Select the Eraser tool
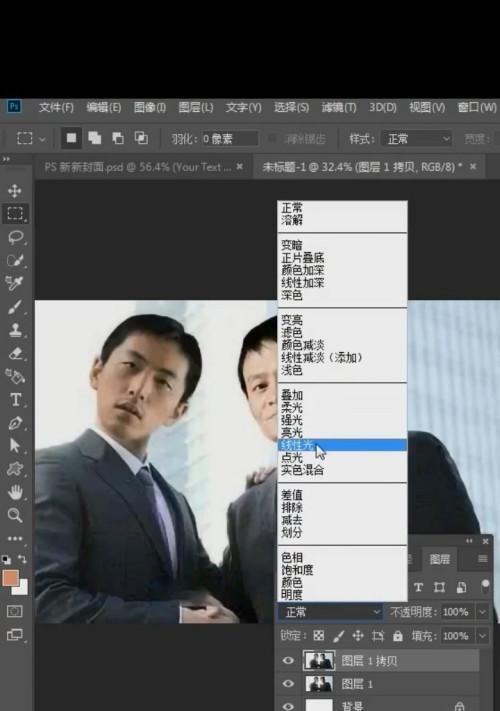500x711 pixels. coord(15,353)
